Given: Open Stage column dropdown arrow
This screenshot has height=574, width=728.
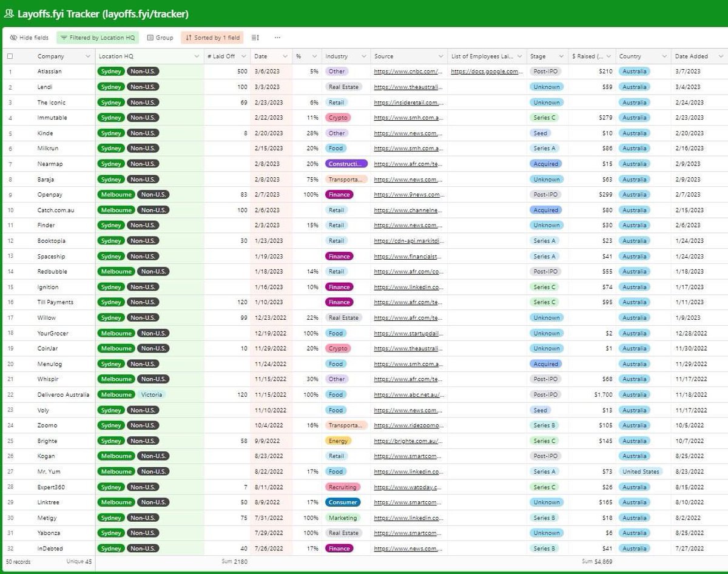Looking at the screenshot, I should coord(560,56).
